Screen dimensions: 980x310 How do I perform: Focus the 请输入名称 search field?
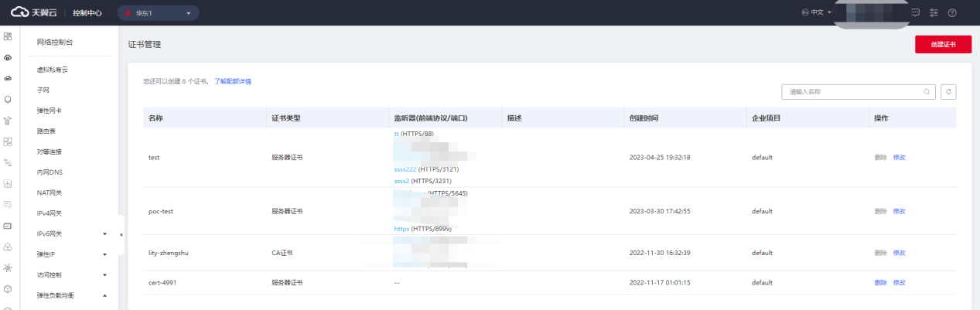tap(859, 91)
